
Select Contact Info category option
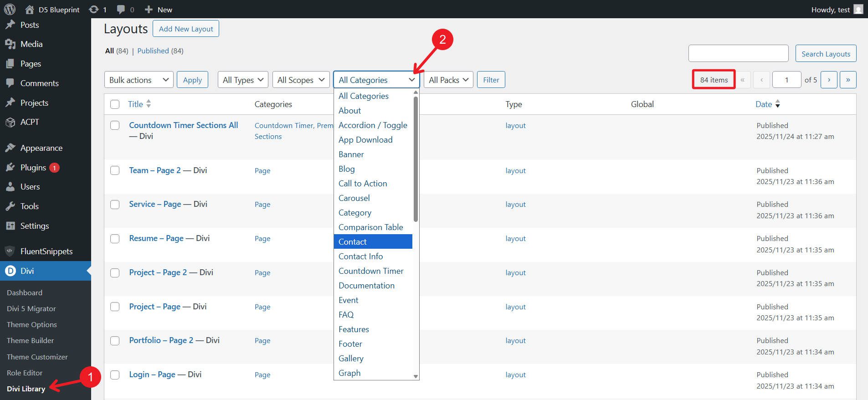(373, 256)
